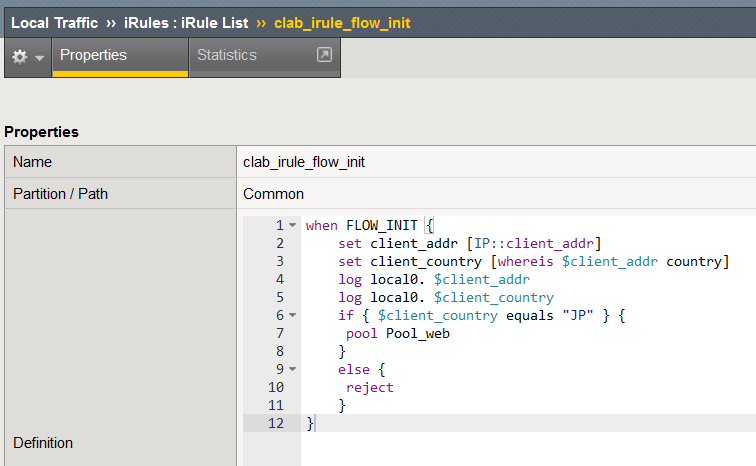Collapse the code fold on line 1

[293, 225]
